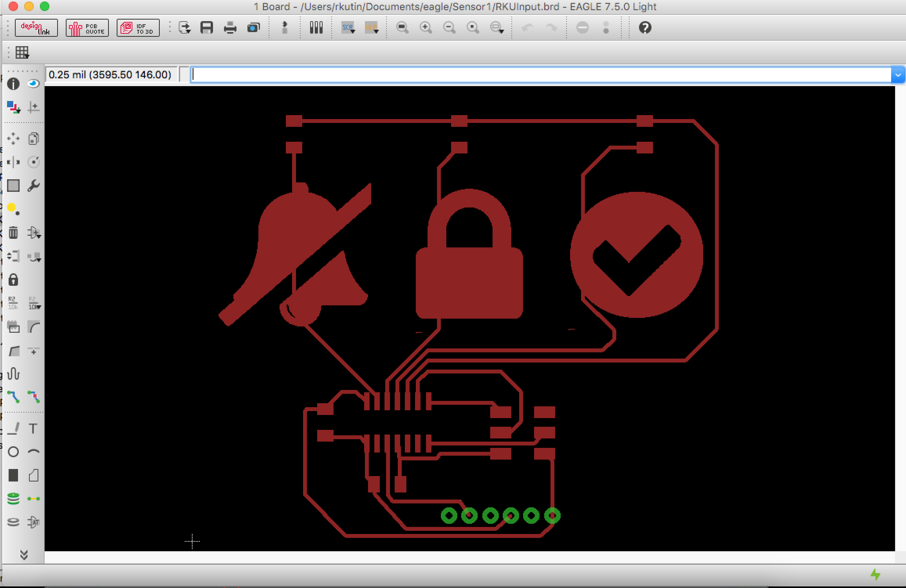Open the Add part dropdown
This screenshot has height=588, width=906.
34,233
